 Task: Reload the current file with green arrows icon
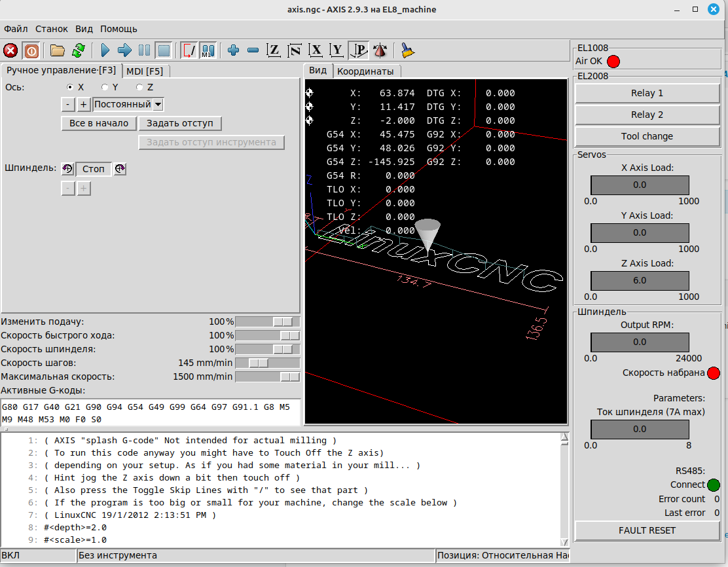[x=79, y=50]
